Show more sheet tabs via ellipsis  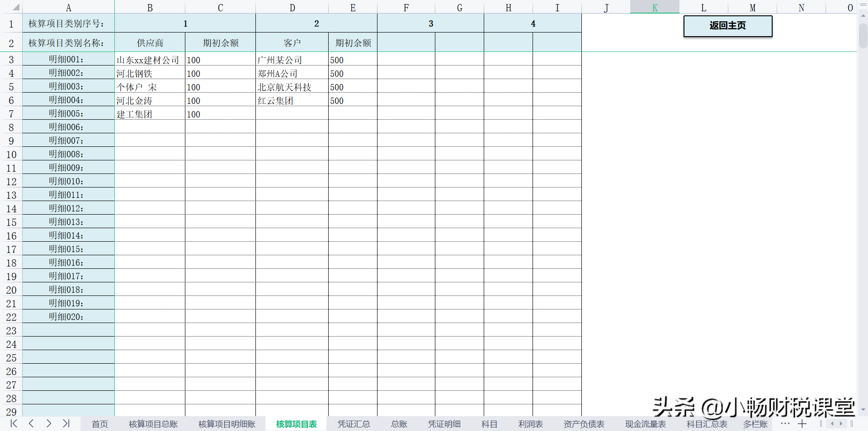(x=785, y=423)
